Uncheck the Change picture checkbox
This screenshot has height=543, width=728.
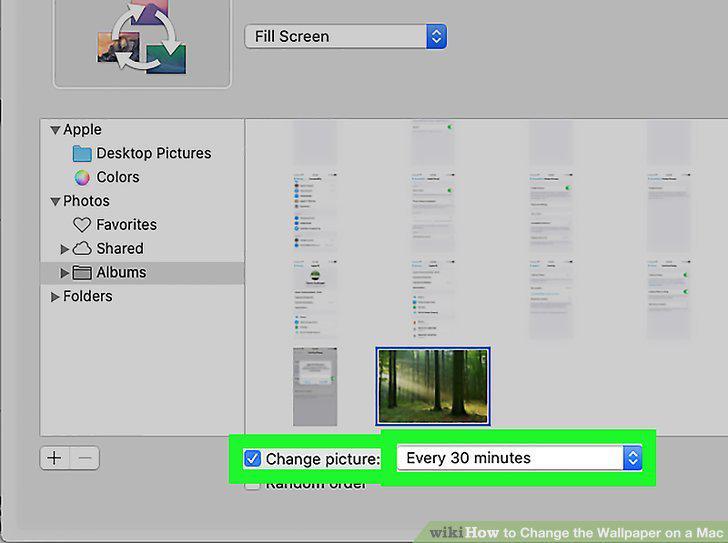point(253,459)
